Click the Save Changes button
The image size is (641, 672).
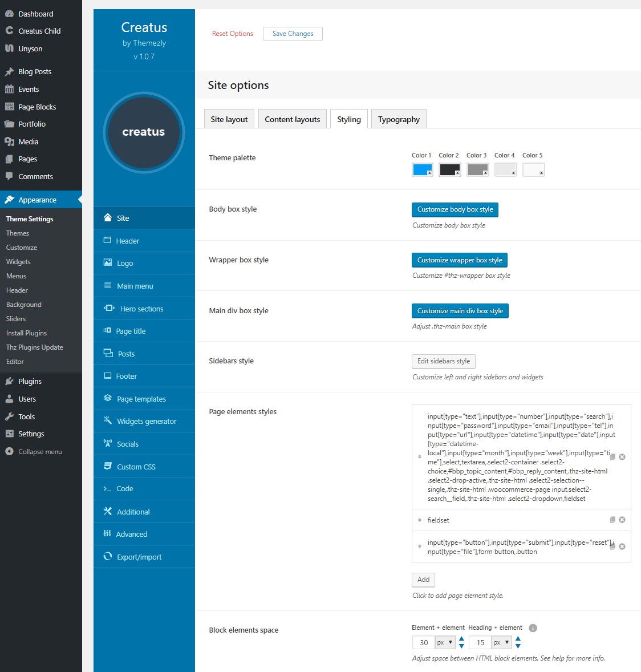293,34
